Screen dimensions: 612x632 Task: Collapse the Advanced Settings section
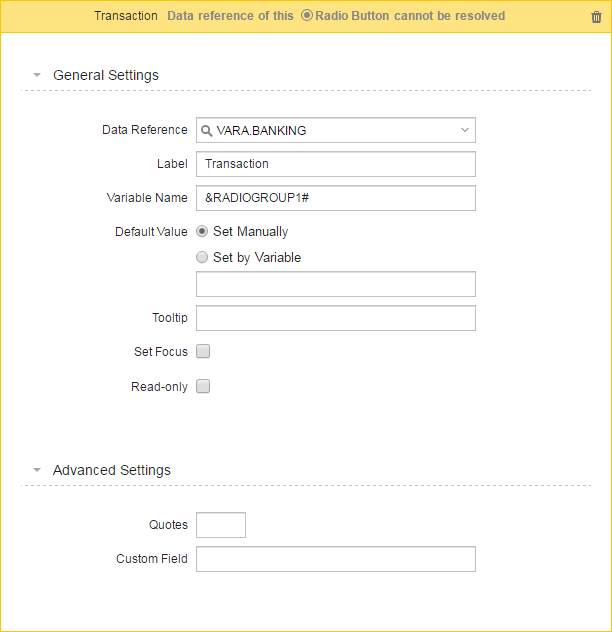click(37, 470)
